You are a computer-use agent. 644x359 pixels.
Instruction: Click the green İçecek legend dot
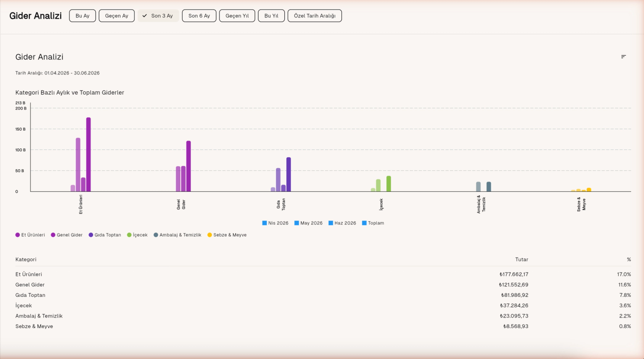pos(129,235)
